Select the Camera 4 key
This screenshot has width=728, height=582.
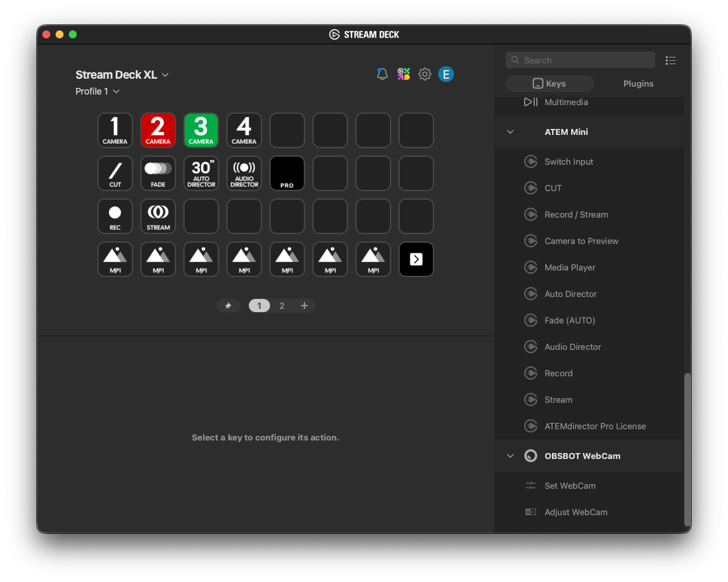(x=244, y=130)
